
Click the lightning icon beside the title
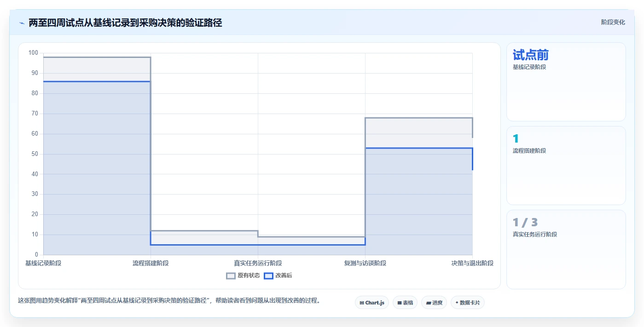click(x=22, y=23)
